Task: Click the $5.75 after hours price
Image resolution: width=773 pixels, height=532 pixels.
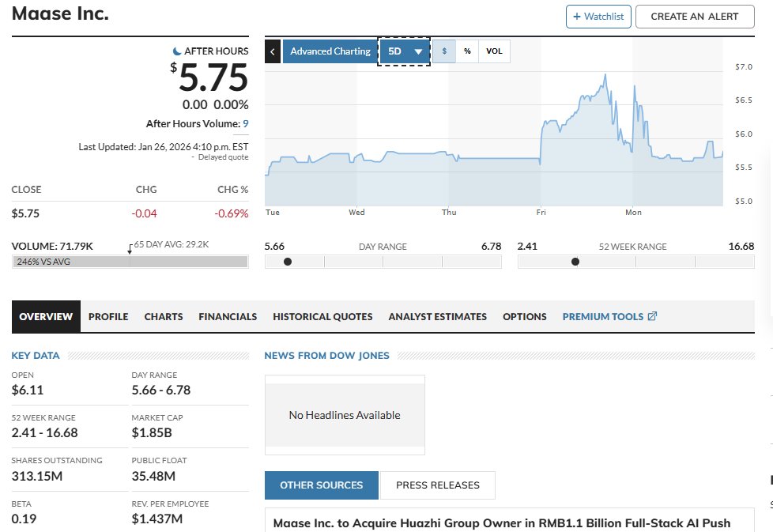Action: tap(209, 78)
